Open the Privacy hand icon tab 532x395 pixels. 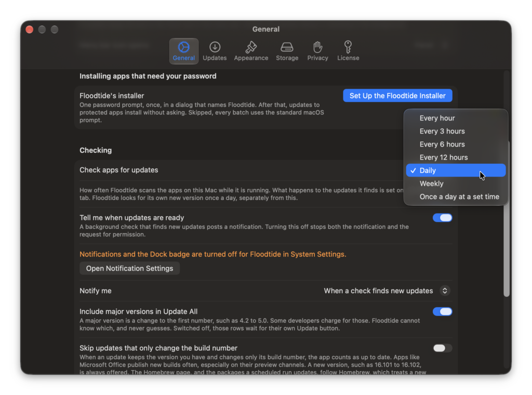click(317, 51)
